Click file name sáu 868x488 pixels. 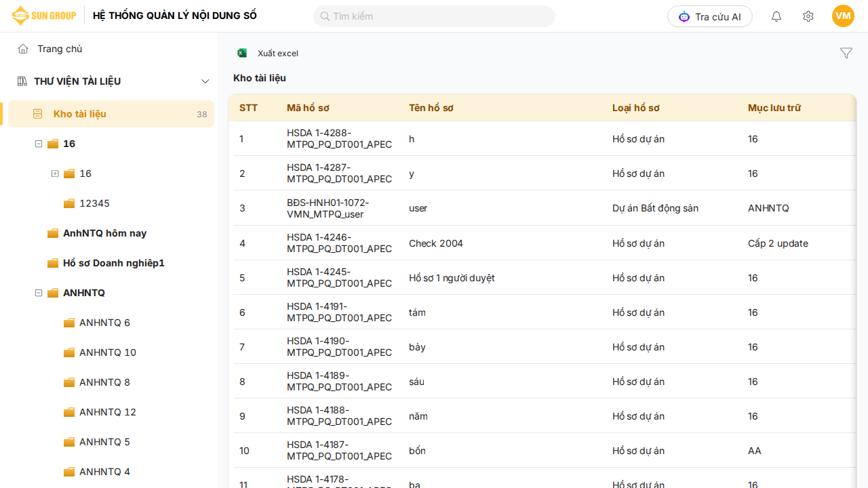(x=416, y=382)
